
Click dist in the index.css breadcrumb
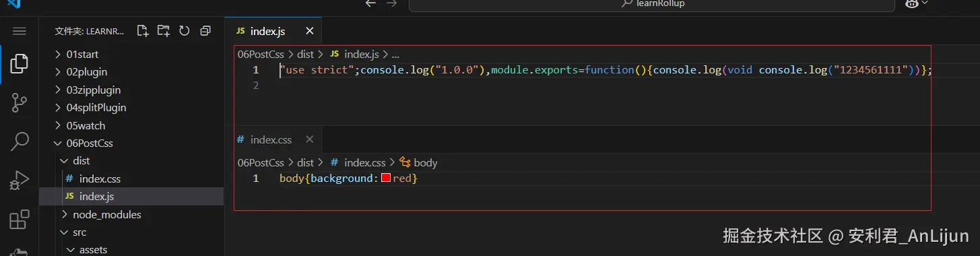(305, 162)
